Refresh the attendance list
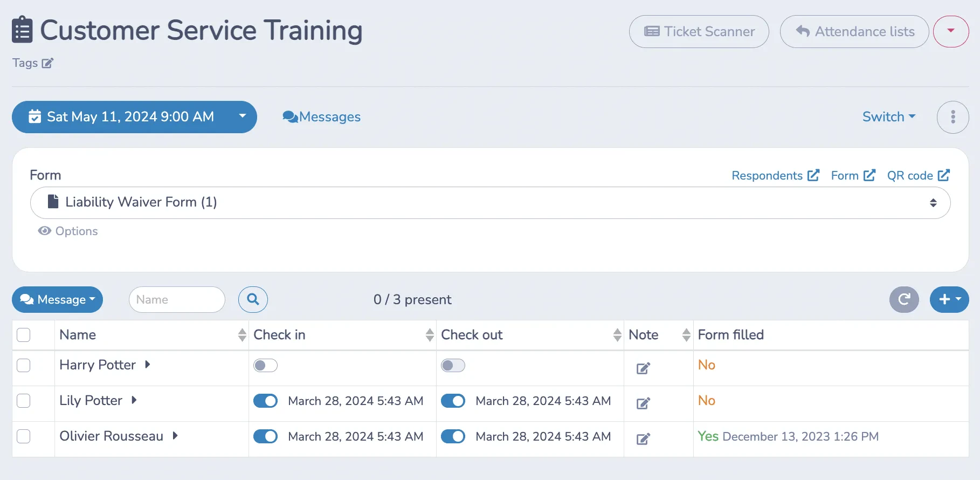 (904, 299)
